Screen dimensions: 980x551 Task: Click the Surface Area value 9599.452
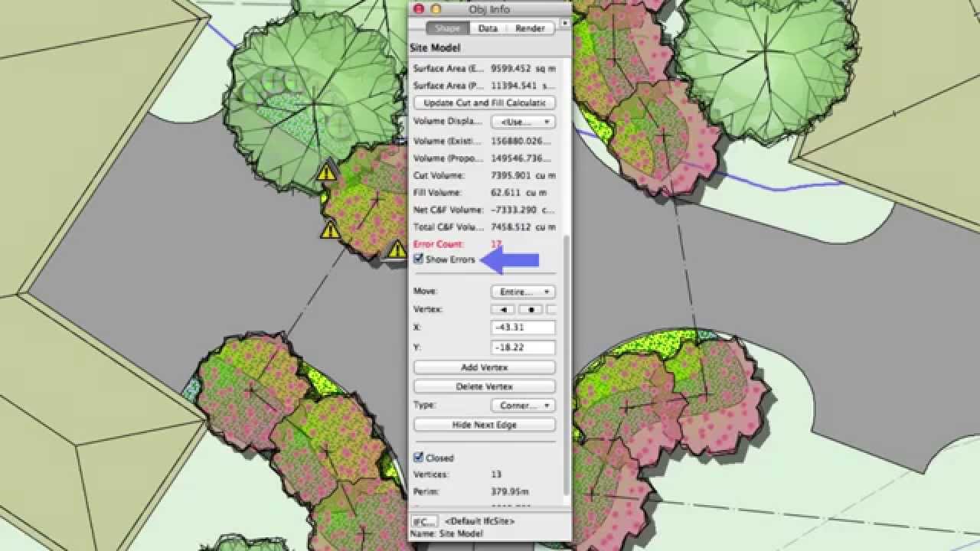[x=523, y=68]
